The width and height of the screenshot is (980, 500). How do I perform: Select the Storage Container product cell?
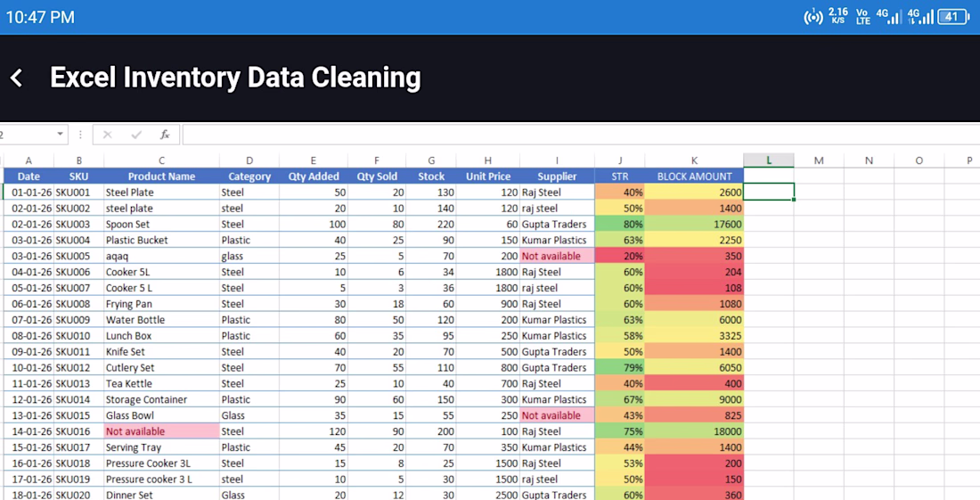point(162,399)
